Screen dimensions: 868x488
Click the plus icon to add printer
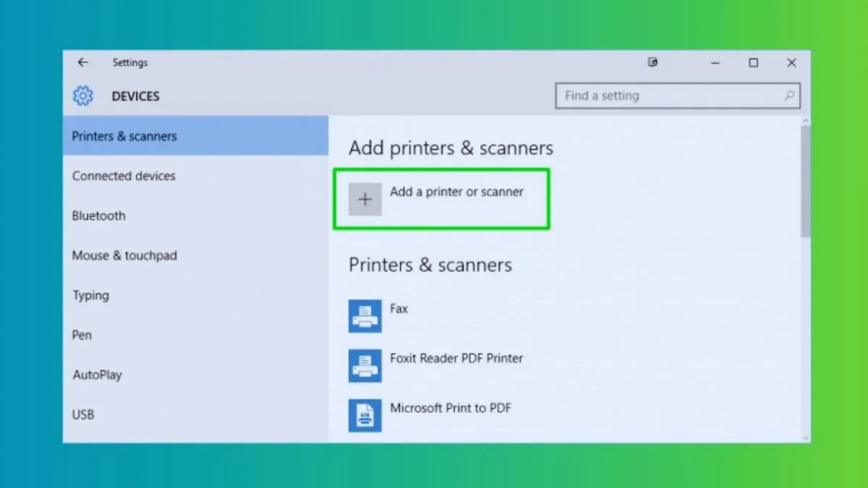point(365,200)
